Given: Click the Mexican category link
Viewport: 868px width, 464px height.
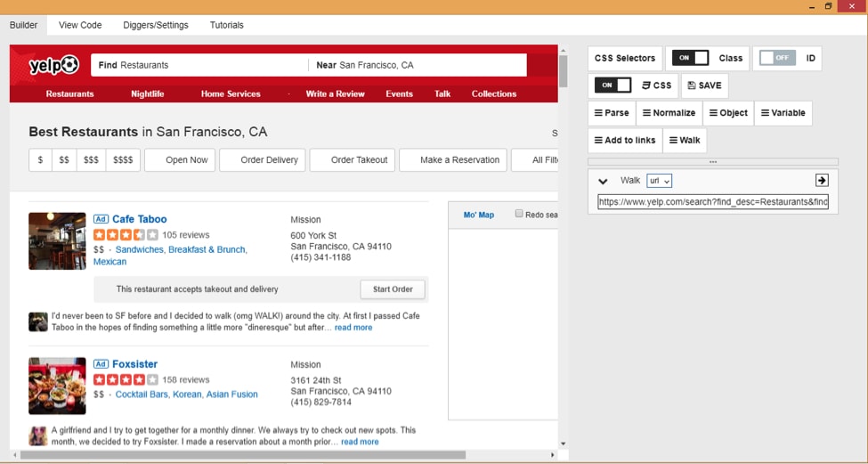Looking at the screenshot, I should pos(110,262).
